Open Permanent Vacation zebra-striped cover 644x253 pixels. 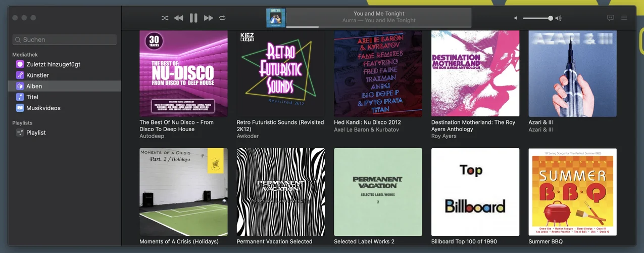[x=281, y=192]
